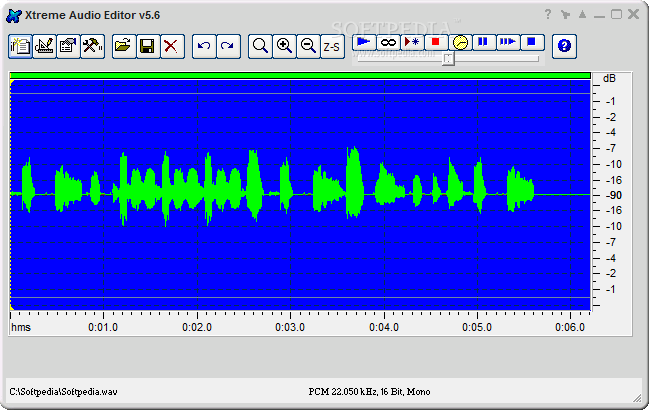Stop playback with the blue square button
The height and width of the screenshot is (410, 649).
coord(532,42)
